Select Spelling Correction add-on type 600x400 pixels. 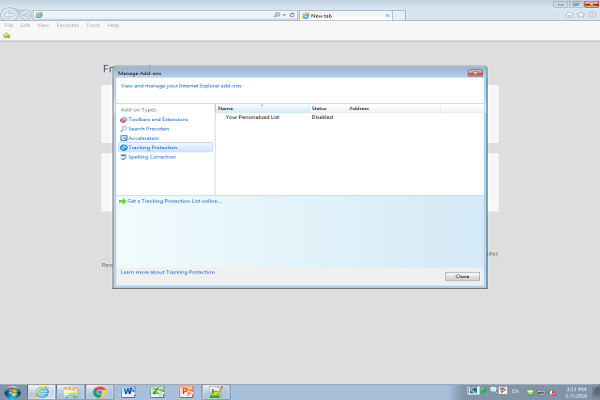point(152,157)
